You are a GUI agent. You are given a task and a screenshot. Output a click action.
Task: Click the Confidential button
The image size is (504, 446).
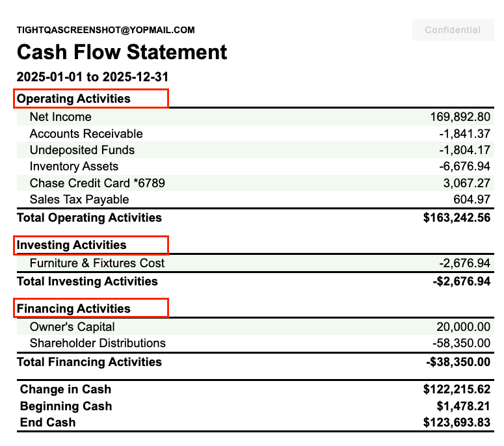453,30
